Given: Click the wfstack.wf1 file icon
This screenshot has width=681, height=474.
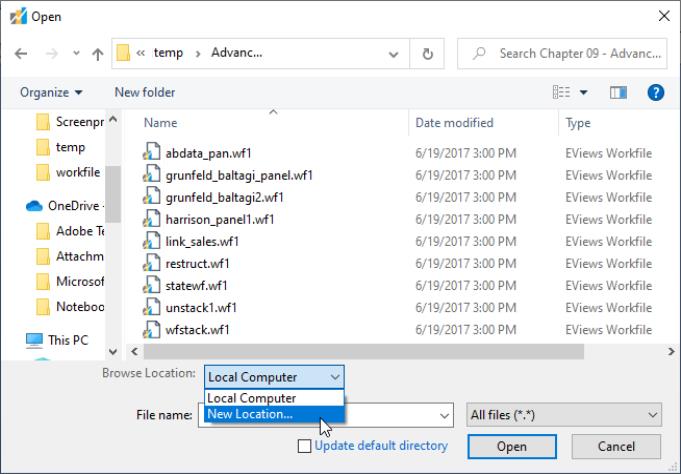Looking at the screenshot, I should coord(152,330).
